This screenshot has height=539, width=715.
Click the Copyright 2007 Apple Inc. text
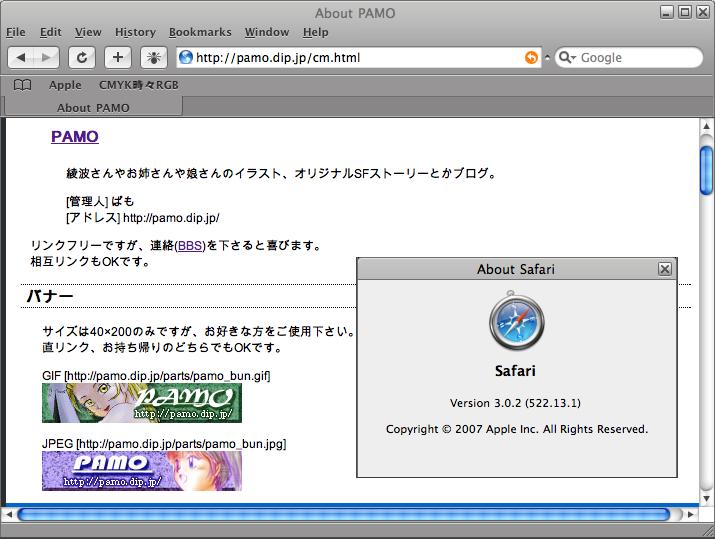(517, 429)
